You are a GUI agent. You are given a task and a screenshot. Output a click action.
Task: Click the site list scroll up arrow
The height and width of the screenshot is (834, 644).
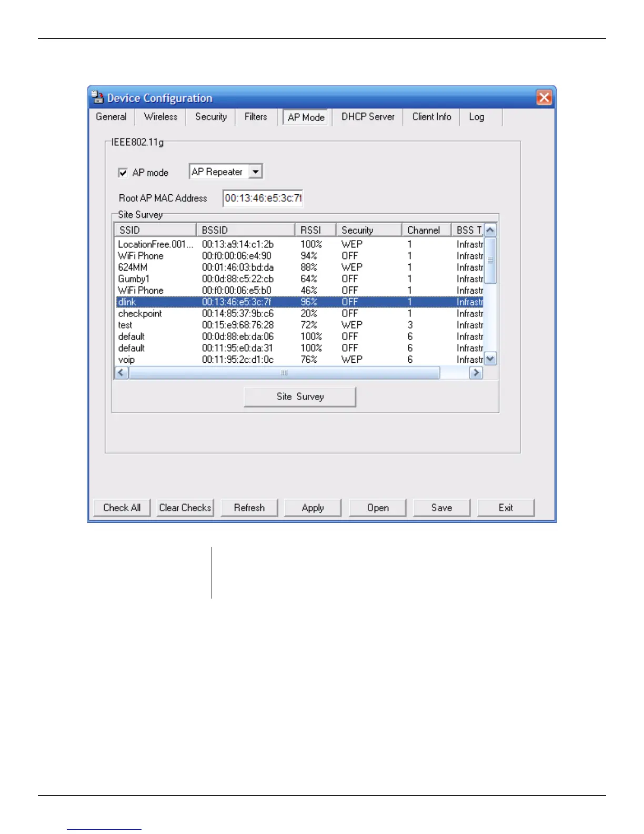pyautogui.click(x=490, y=230)
